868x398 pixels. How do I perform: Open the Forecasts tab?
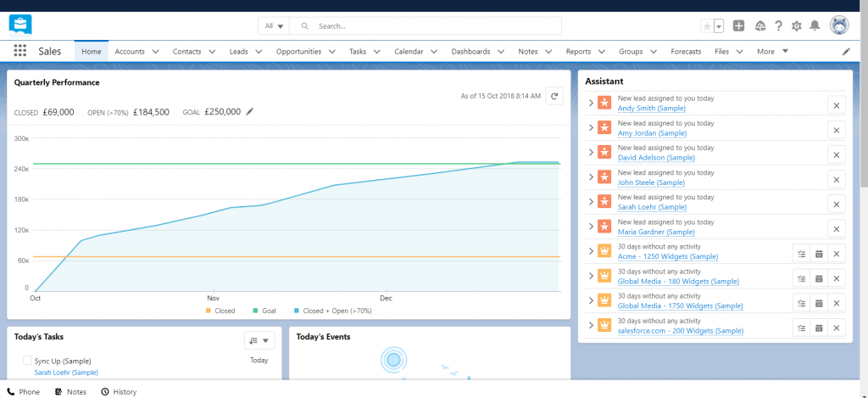686,52
